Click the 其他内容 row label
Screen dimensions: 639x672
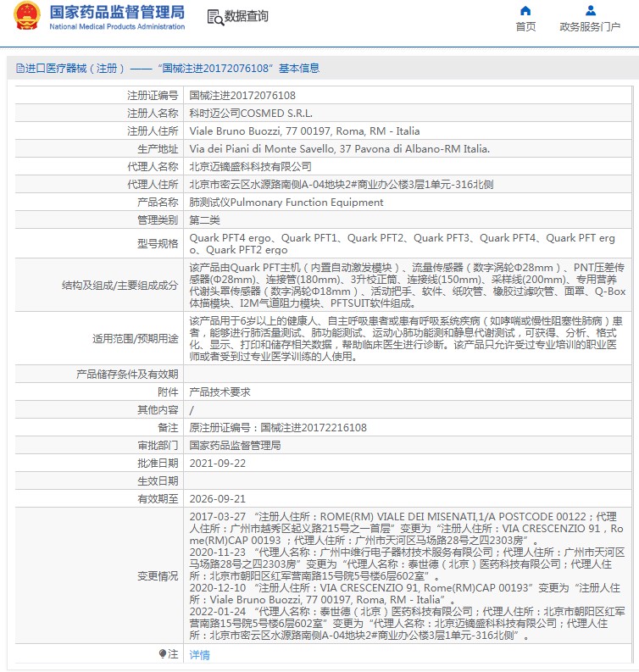(158, 409)
